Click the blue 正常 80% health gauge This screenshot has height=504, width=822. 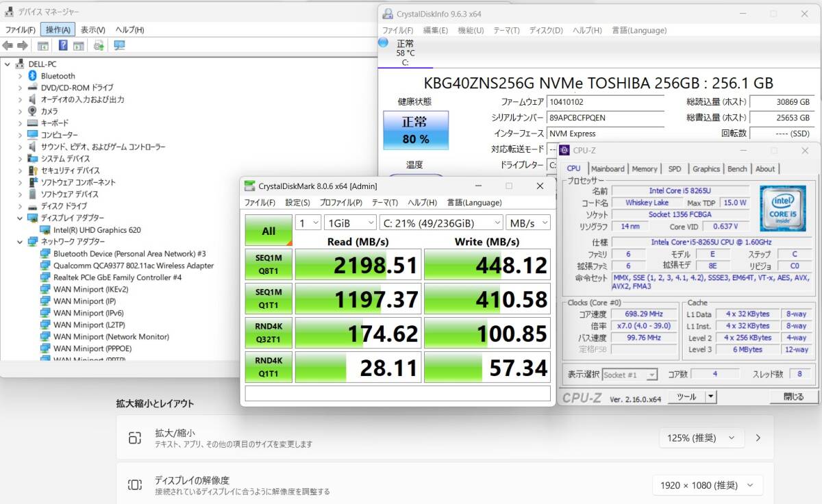416,130
